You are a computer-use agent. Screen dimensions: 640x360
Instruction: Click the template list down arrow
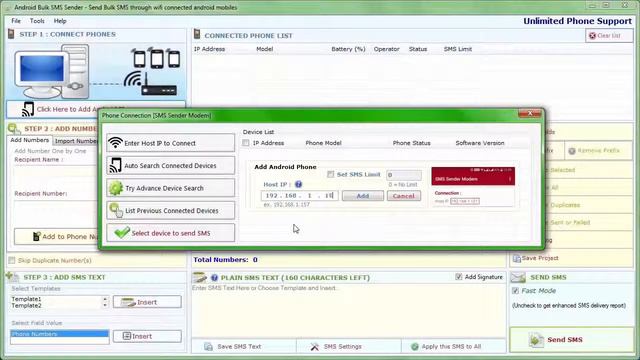click(x=105, y=305)
